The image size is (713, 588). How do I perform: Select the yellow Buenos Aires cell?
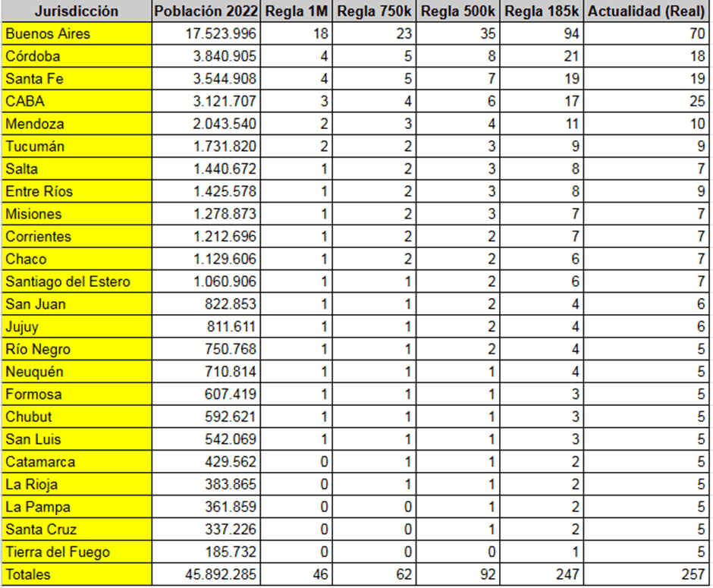point(77,34)
